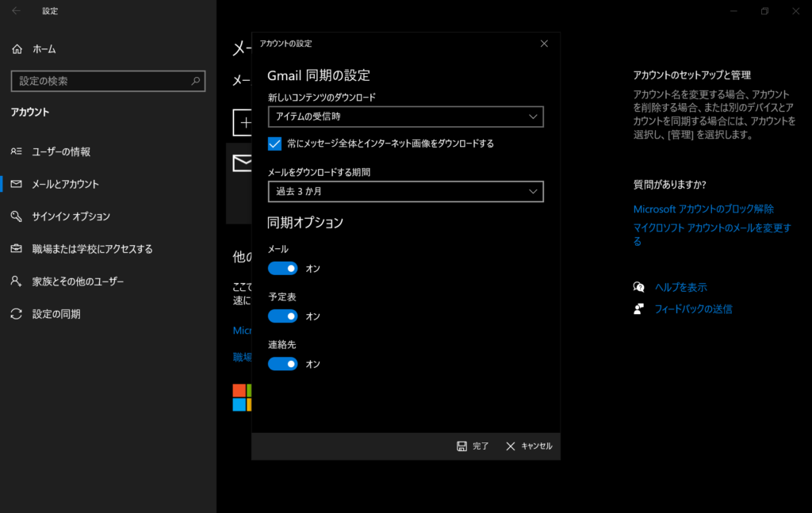This screenshot has height=513, width=812.
Task: Click the Gmail 同期の設定 heading
Action: pos(319,75)
